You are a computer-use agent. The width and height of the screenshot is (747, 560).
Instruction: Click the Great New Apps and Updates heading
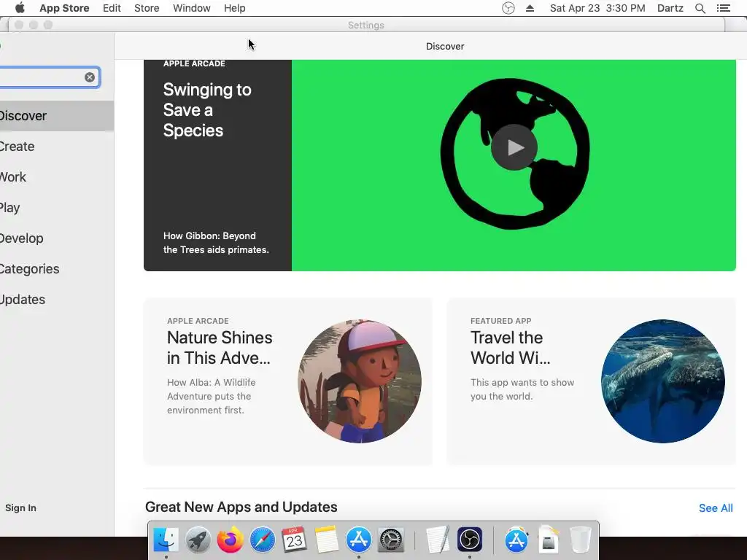tap(241, 507)
